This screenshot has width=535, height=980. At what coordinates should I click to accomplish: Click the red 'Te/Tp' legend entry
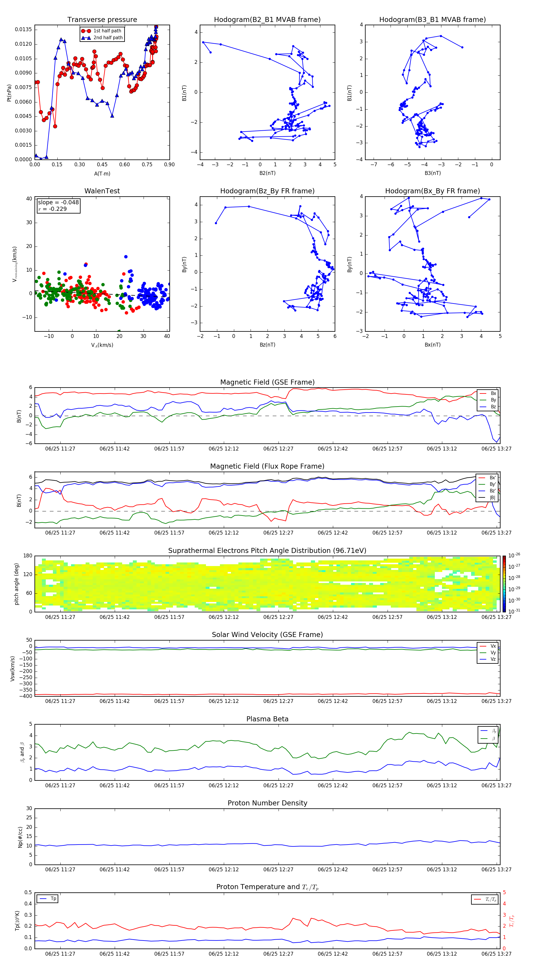tap(484, 899)
